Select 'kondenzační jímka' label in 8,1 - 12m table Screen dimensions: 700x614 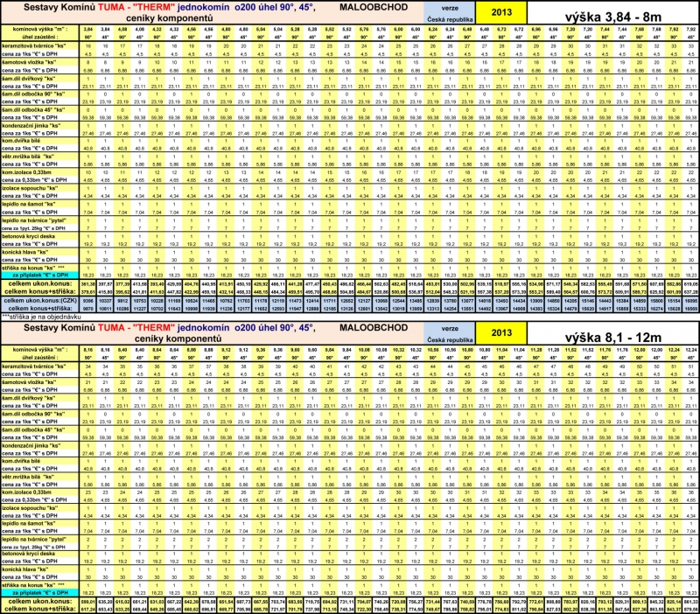[31, 446]
